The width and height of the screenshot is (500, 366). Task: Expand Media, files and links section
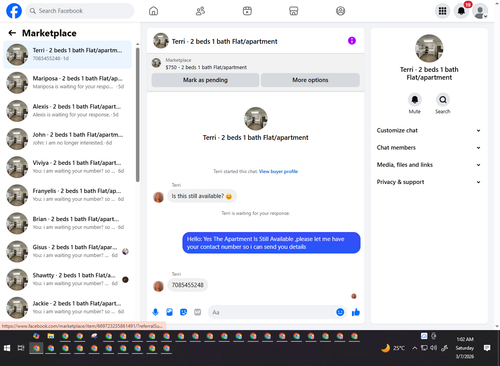point(429,165)
